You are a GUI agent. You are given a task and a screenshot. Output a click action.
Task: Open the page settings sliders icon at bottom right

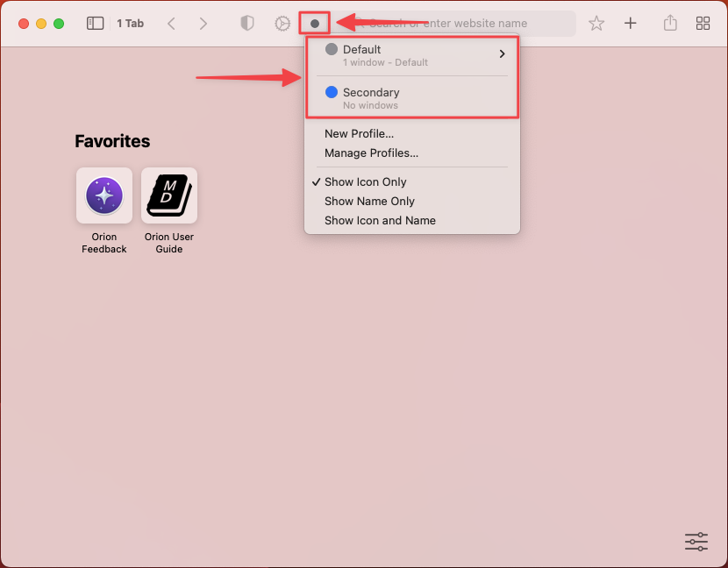696,542
